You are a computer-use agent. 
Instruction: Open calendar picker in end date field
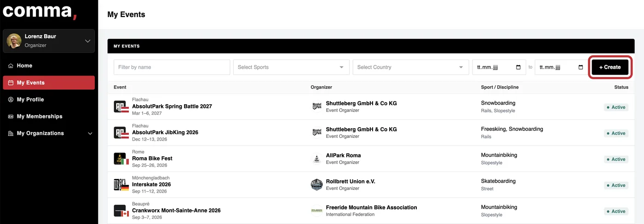[x=581, y=67]
